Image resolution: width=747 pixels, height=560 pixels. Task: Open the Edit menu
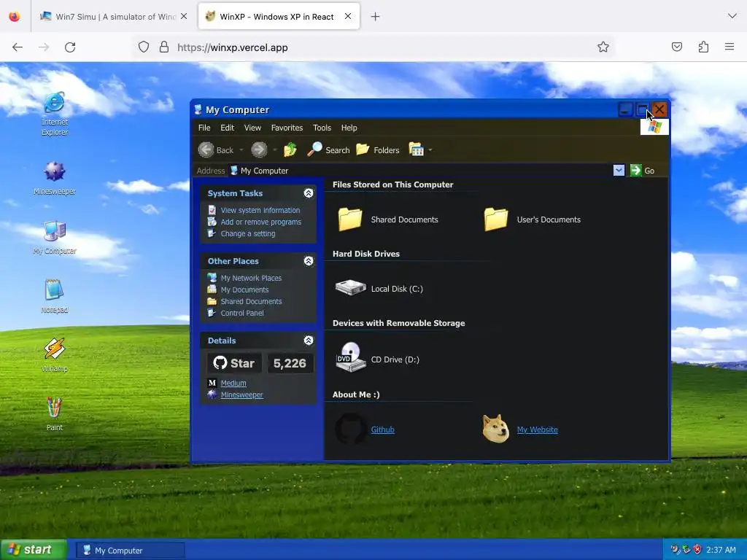click(228, 128)
